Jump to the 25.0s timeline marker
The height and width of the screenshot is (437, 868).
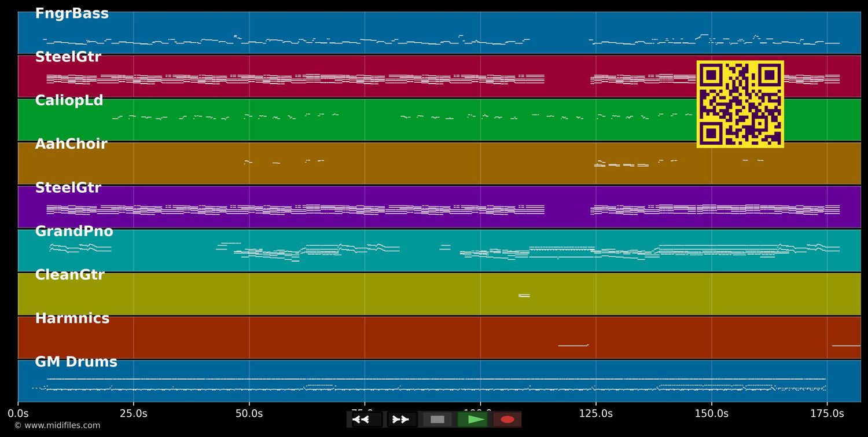point(133,414)
